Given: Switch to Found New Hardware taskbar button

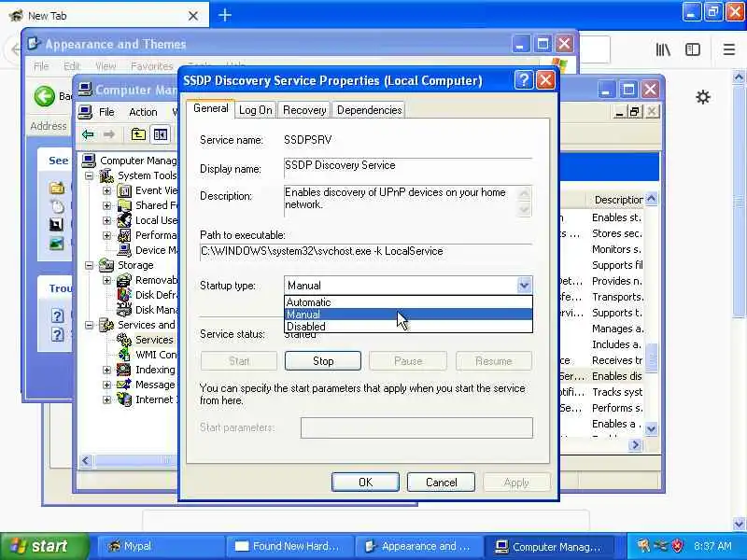Looking at the screenshot, I should (289, 546).
